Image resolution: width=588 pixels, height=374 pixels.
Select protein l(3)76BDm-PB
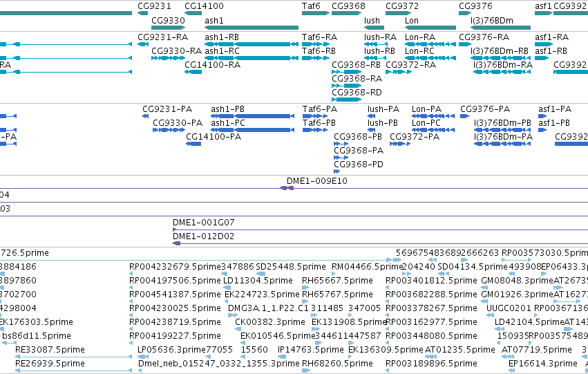pyautogui.click(x=502, y=130)
